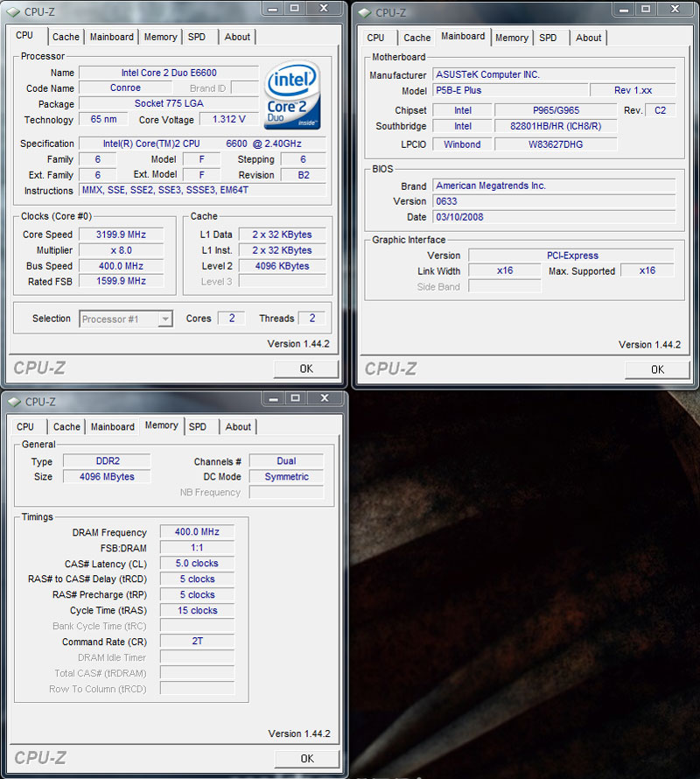Click the Instructions list MMX, SSE value
700x779 pixels.
click(202, 190)
